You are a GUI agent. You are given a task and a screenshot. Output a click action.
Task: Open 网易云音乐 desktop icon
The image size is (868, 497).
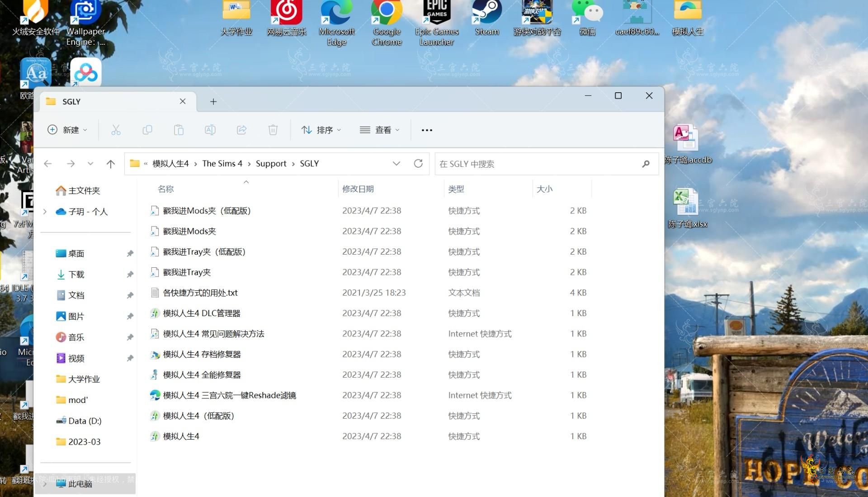(x=286, y=18)
